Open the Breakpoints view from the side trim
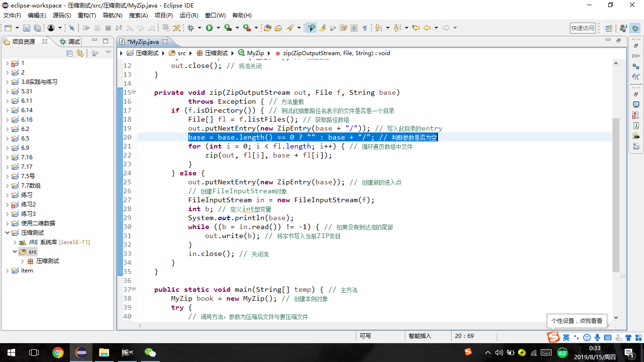644x362 pixels. [636, 66]
